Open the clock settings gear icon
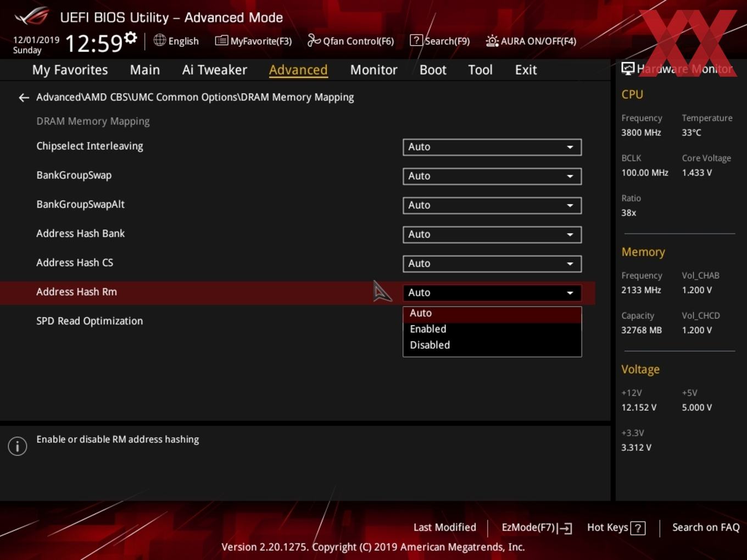Screen dimensions: 747x560 pyautogui.click(x=131, y=37)
